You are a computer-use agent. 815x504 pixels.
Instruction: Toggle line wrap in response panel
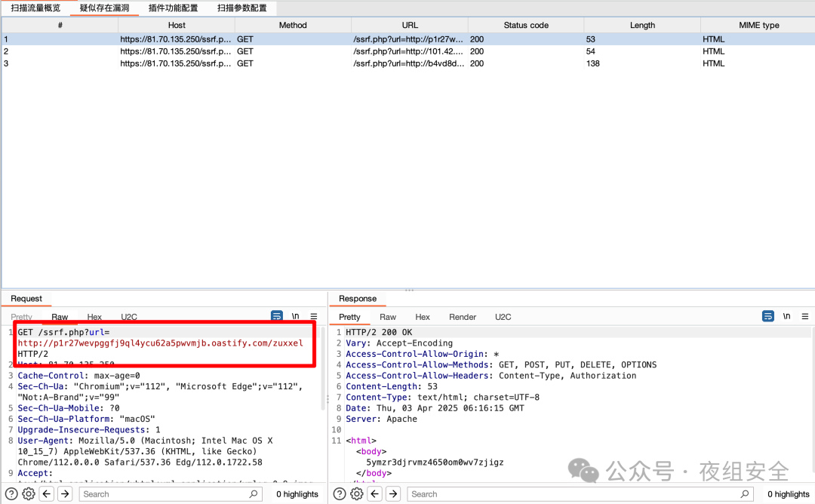point(767,316)
